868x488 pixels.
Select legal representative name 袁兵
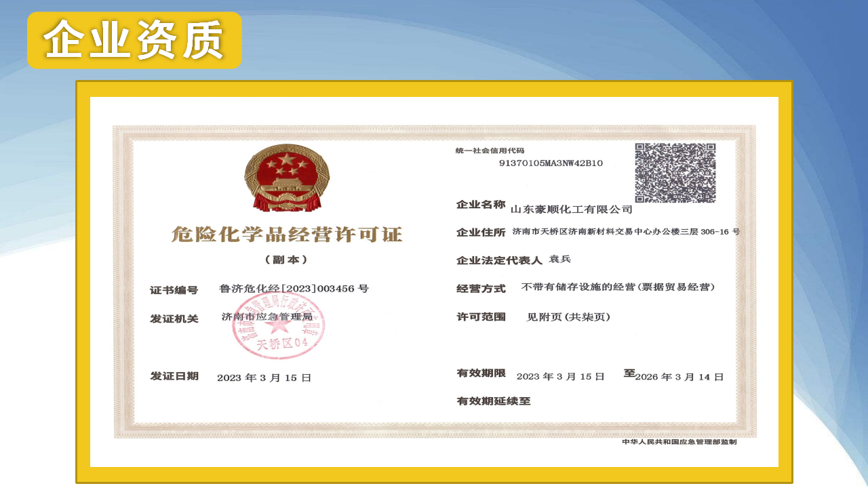(560, 259)
